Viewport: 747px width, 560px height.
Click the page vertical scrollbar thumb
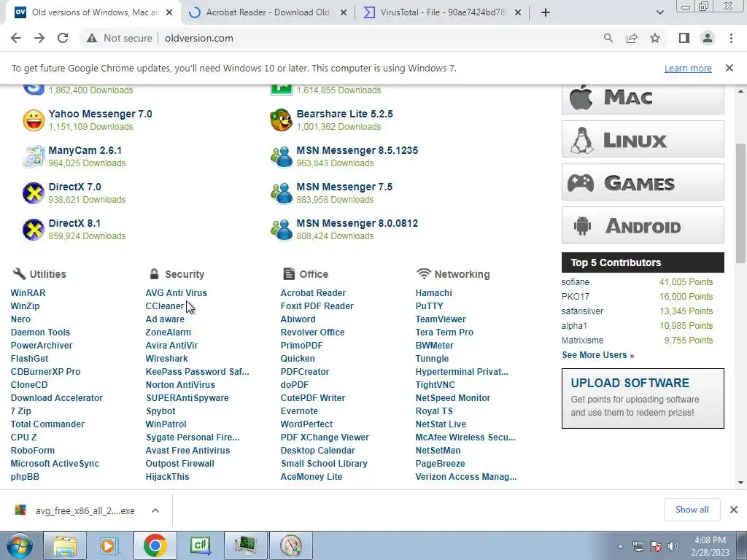(741, 203)
